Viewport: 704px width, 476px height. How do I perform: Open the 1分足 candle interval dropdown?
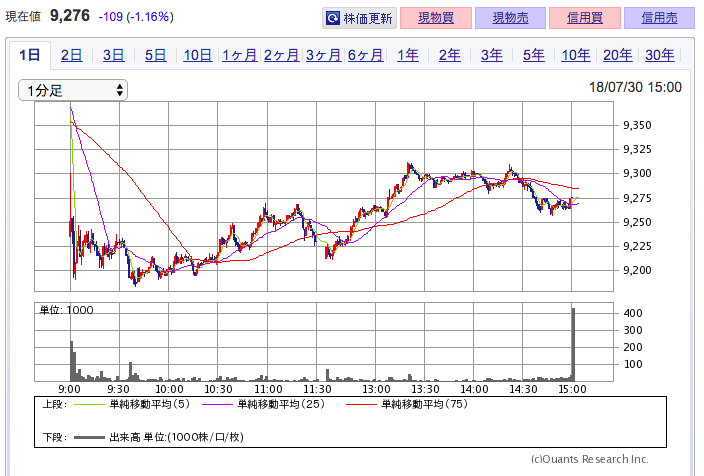pyautogui.click(x=73, y=90)
